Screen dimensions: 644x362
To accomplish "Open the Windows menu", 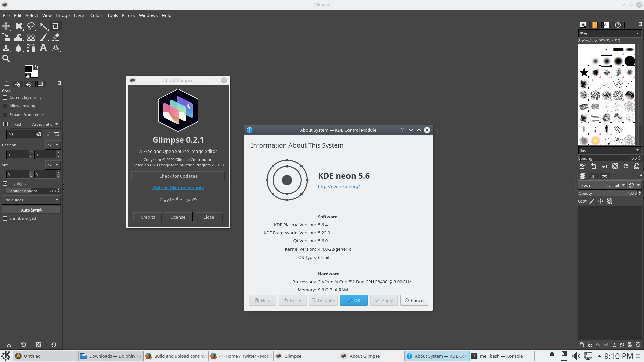I will (148, 15).
